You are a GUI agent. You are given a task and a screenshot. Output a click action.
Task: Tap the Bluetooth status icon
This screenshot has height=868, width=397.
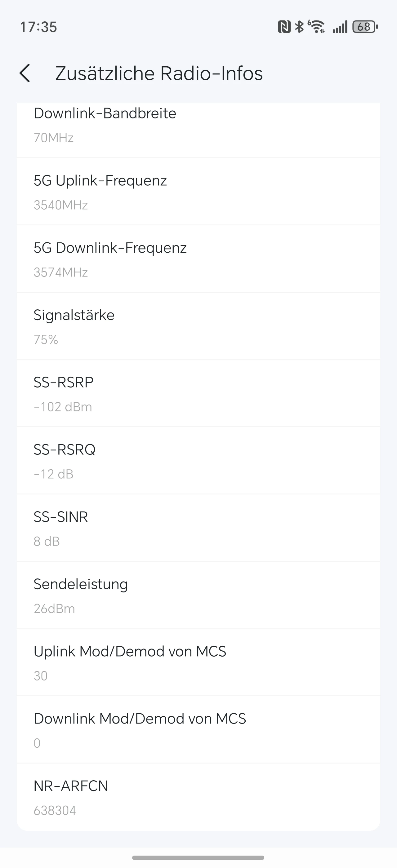[299, 27]
